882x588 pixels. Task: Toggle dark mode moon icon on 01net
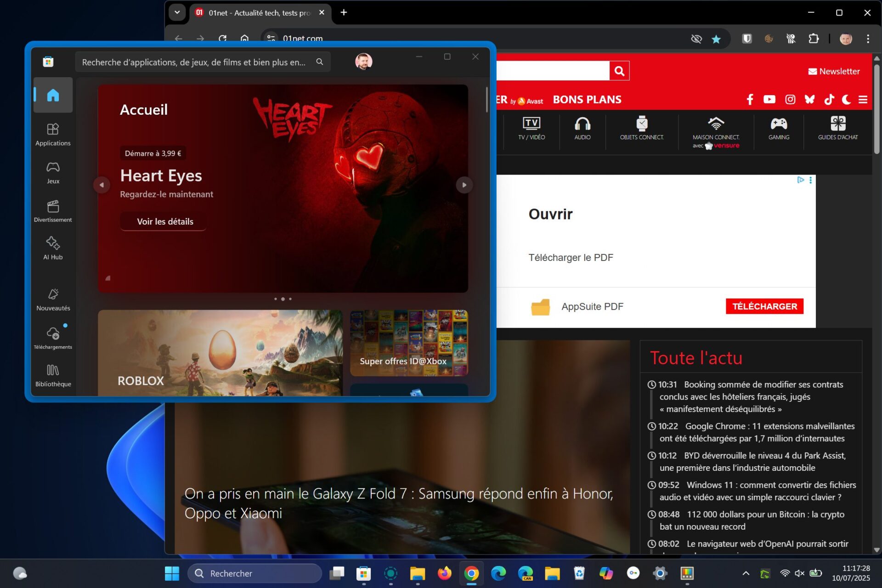846,100
